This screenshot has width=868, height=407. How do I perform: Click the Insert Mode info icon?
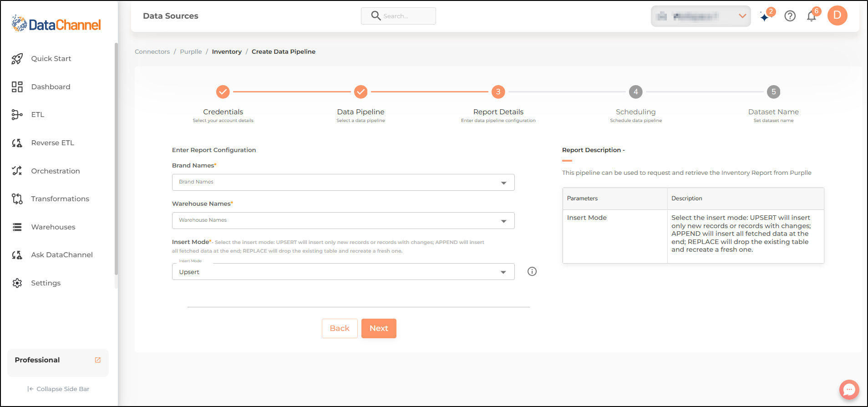click(x=532, y=271)
